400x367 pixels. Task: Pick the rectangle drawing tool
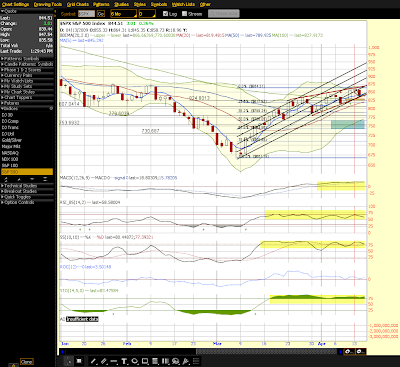[x=145, y=361]
